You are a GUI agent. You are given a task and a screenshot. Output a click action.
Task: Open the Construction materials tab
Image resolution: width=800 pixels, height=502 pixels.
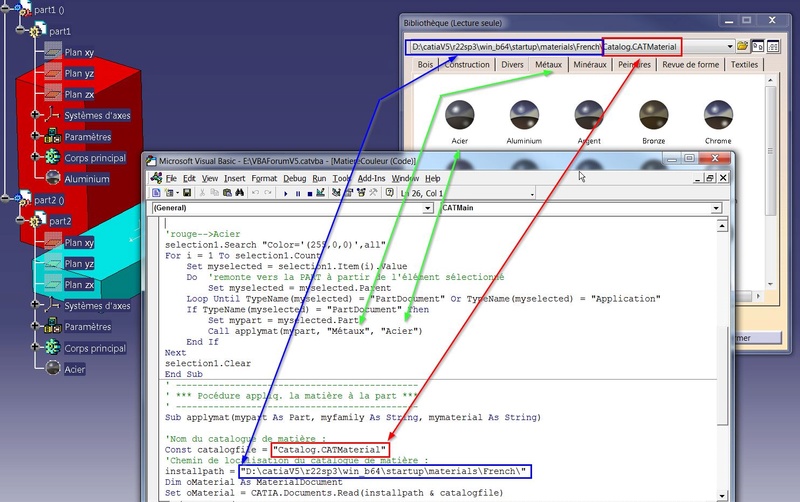[x=467, y=65]
